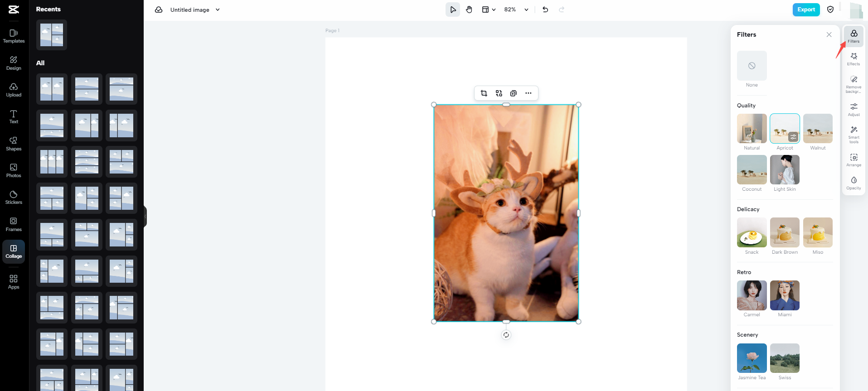Click the account avatar at top right

pos(855,10)
